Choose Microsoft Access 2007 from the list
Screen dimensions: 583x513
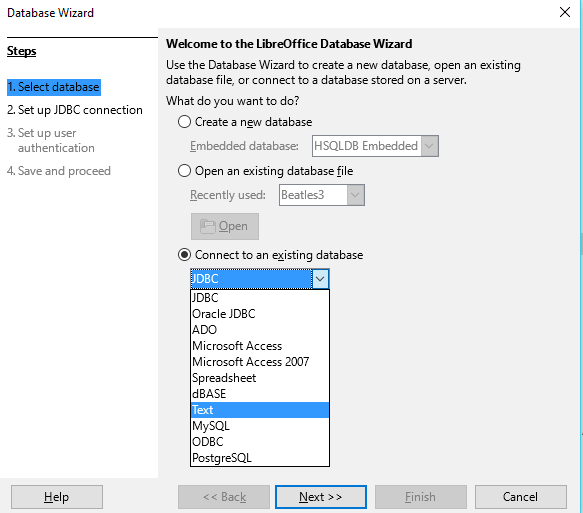click(x=260, y=362)
